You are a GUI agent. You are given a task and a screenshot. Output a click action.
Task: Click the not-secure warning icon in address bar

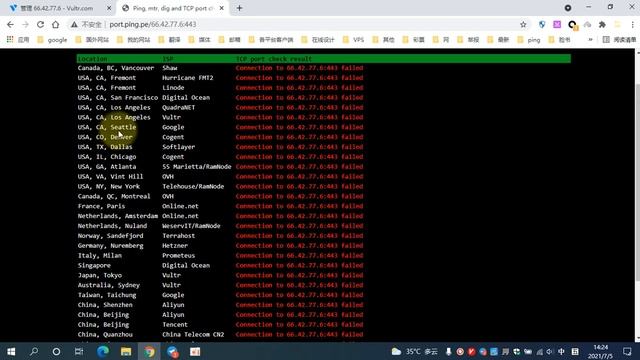(74, 24)
